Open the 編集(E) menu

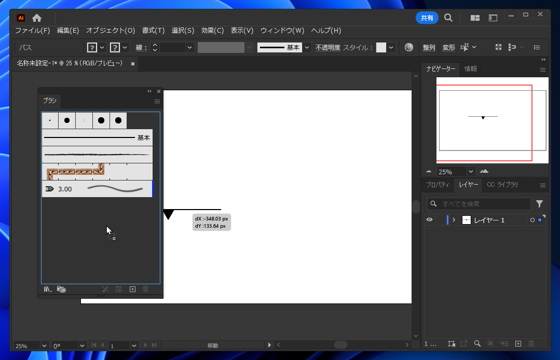coord(68,31)
